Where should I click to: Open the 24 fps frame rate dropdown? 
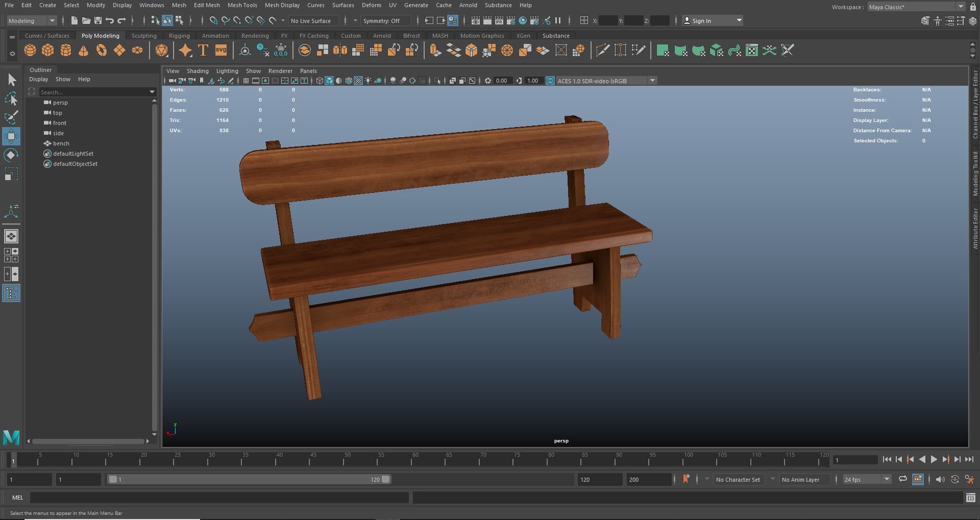(867, 480)
